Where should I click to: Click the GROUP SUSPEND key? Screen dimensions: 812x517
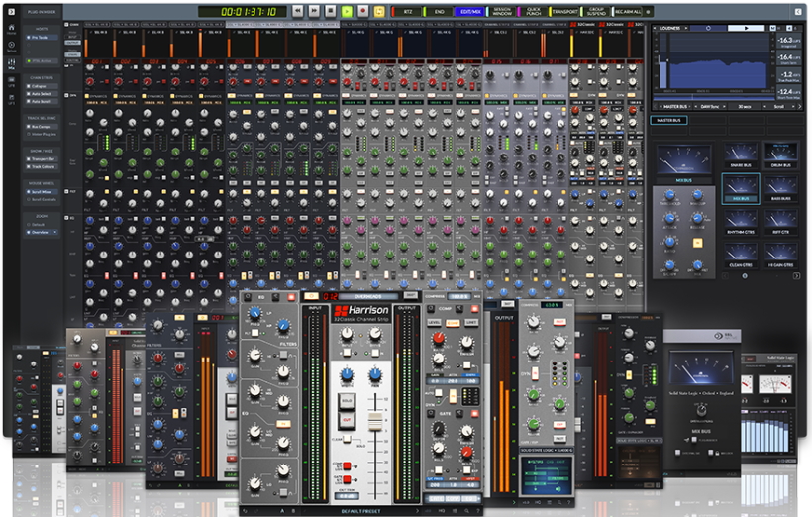pyautogui.click(x=596, y=12)
